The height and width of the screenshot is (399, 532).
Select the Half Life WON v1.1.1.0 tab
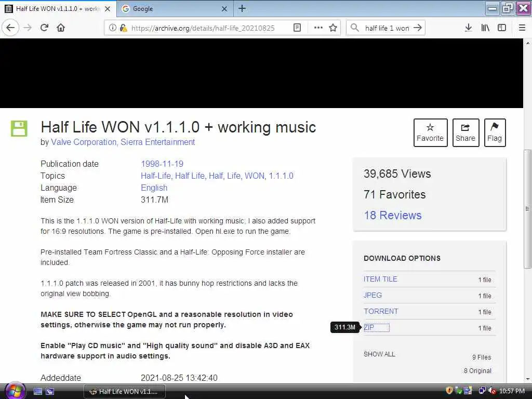tap(58, 9)
